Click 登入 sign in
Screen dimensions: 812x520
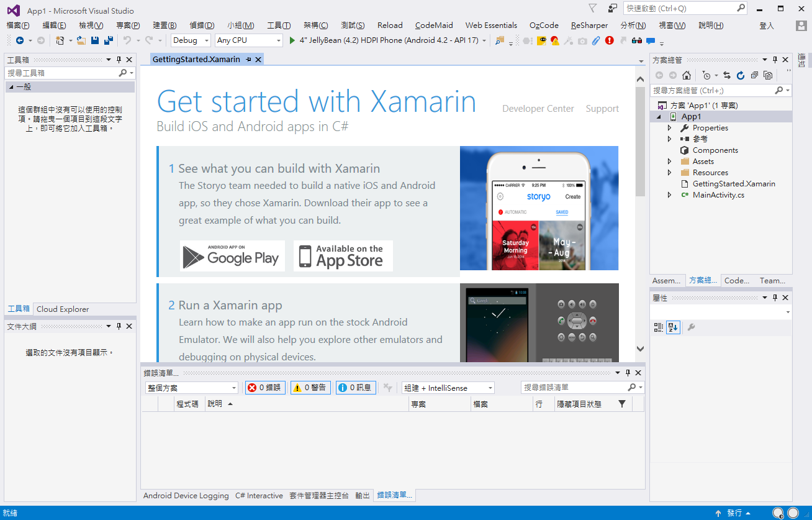[x=767, y=25]
